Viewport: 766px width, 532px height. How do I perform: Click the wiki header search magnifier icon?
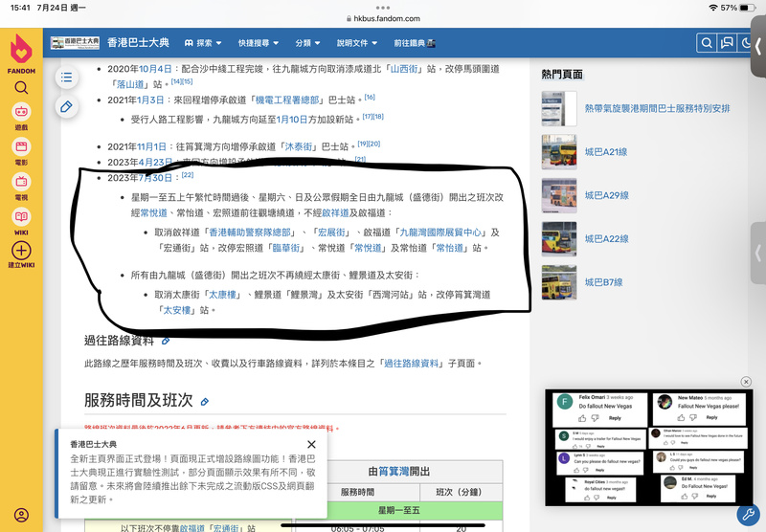point(707,43)
